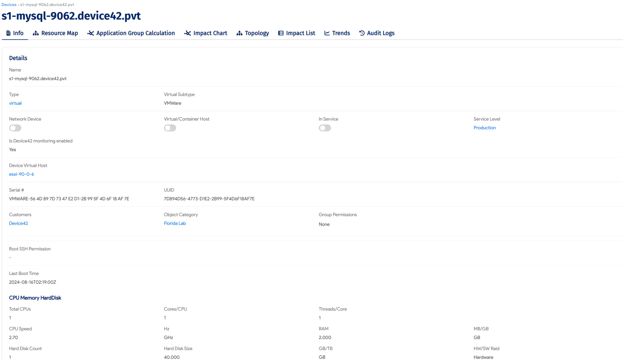Image resolution: width=623 pixels, height=364 pixels.
Task: Open the virtual type link
Action: tap(15, 103)
